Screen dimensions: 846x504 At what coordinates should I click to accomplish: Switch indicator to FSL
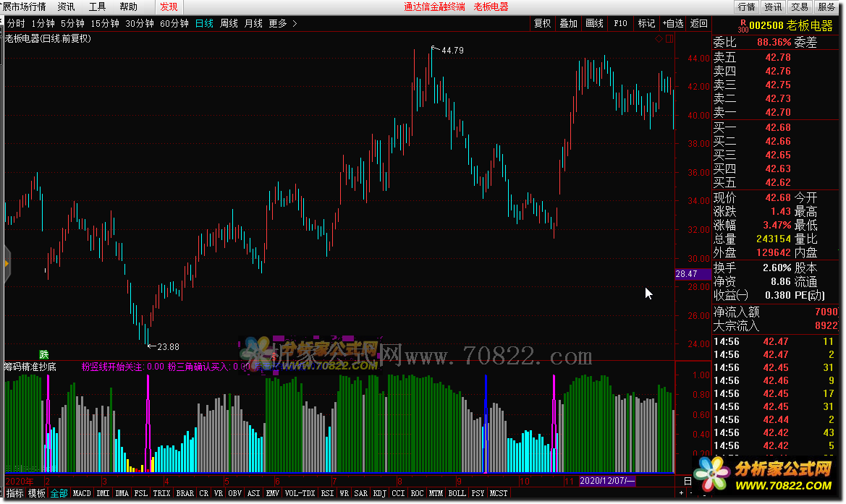click(141, 493)
